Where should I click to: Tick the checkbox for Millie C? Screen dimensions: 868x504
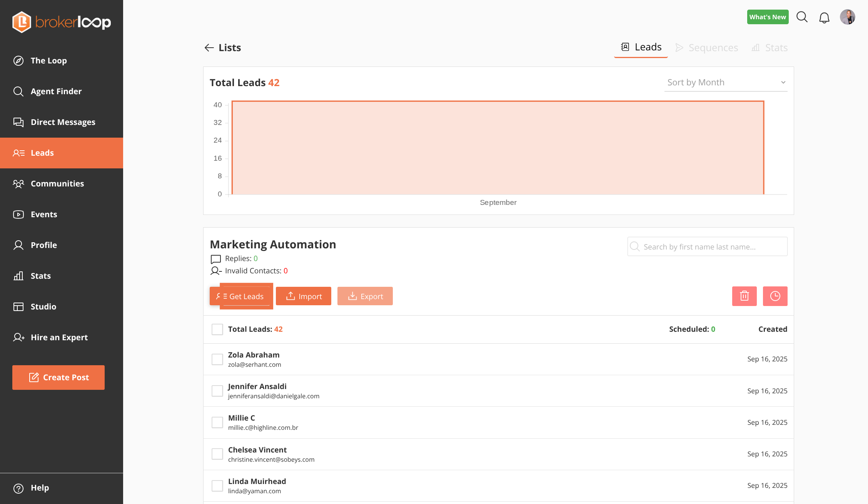(x=217, y=422)
